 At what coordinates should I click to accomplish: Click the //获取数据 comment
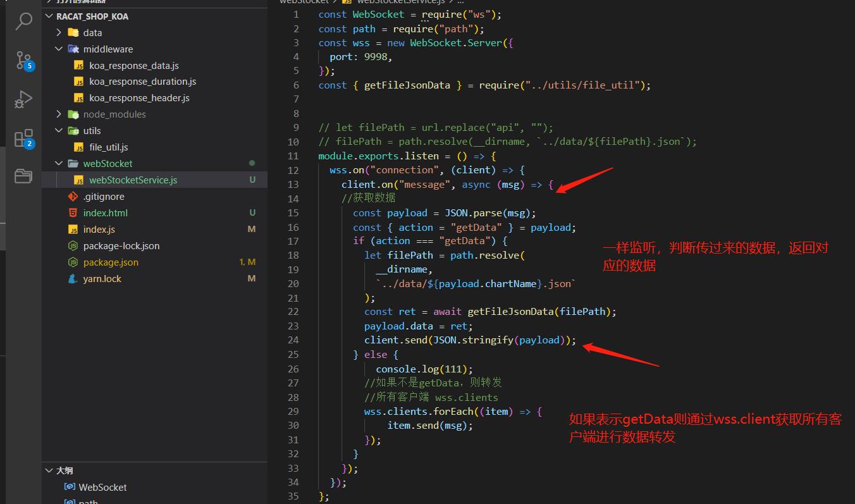(x=369, y=199)
